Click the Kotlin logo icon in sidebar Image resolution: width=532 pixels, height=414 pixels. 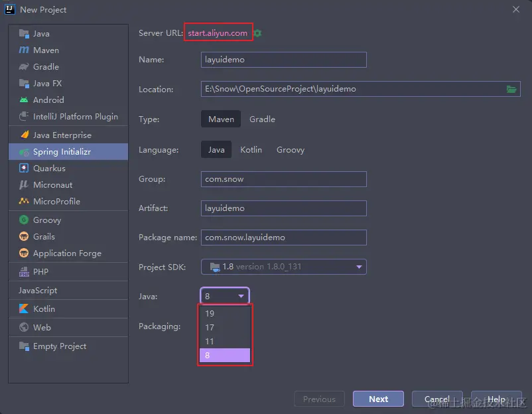24,309
